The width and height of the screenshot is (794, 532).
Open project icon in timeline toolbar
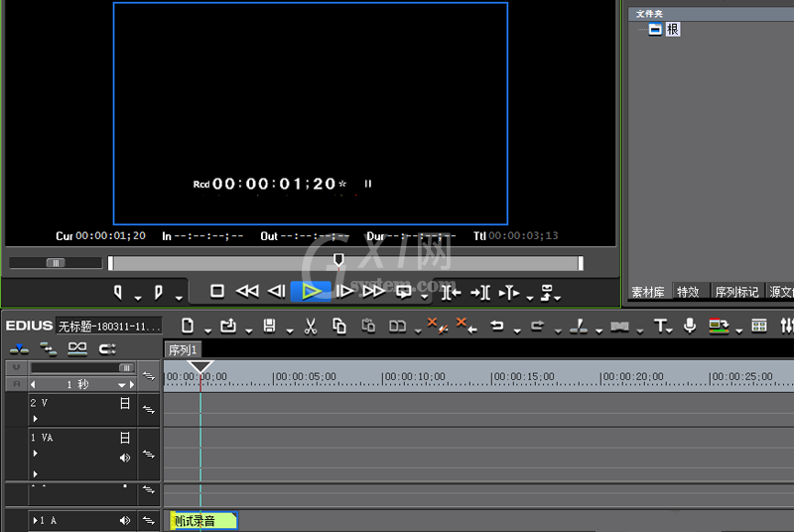(x=228, y=326)
